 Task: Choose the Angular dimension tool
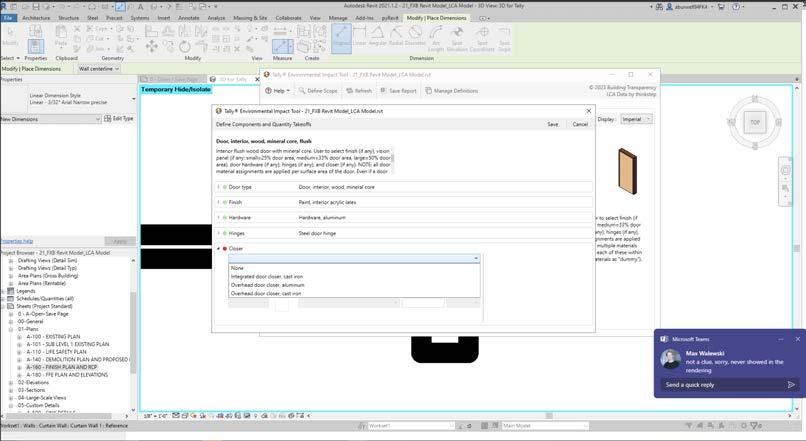[x=377, y=36]
